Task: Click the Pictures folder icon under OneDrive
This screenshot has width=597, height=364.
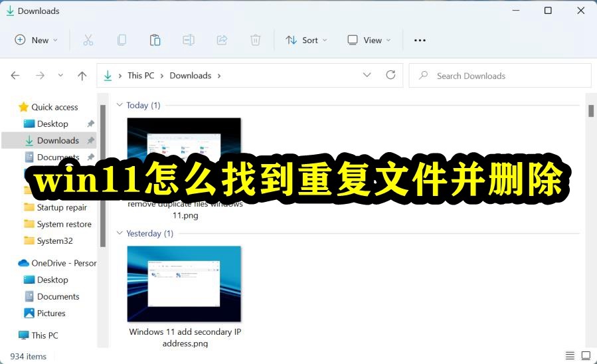Action: tap(29, 314)
